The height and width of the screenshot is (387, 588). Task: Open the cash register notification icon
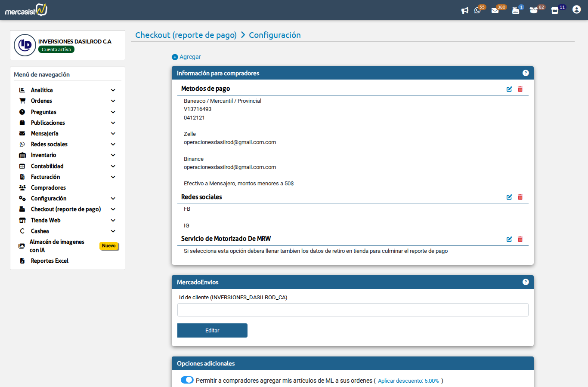[516, 10]
